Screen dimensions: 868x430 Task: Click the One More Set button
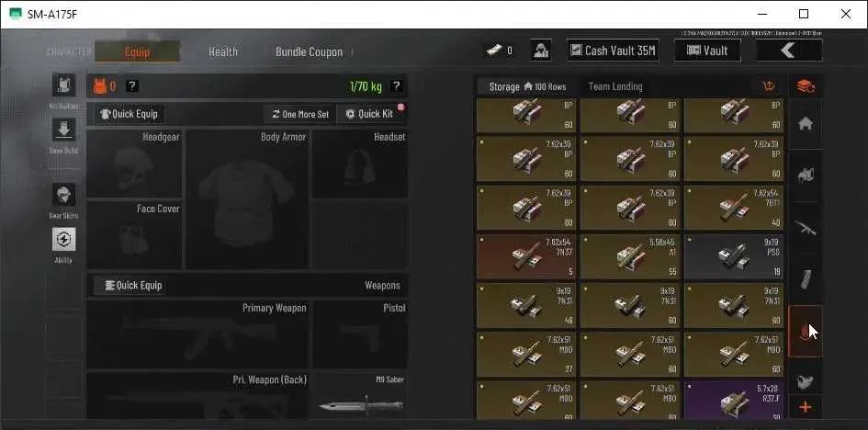300,114
